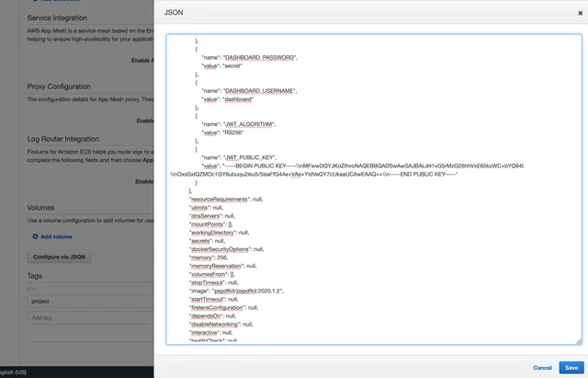Click the JSON editor resize handle
The height and width of the screenshot is (378, 588).
click(x=579, y=341)
